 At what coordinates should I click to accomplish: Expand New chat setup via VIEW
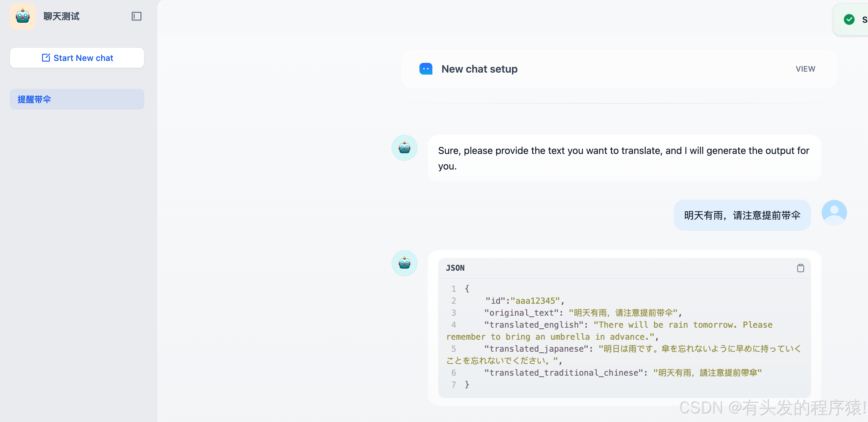point(805,69)
